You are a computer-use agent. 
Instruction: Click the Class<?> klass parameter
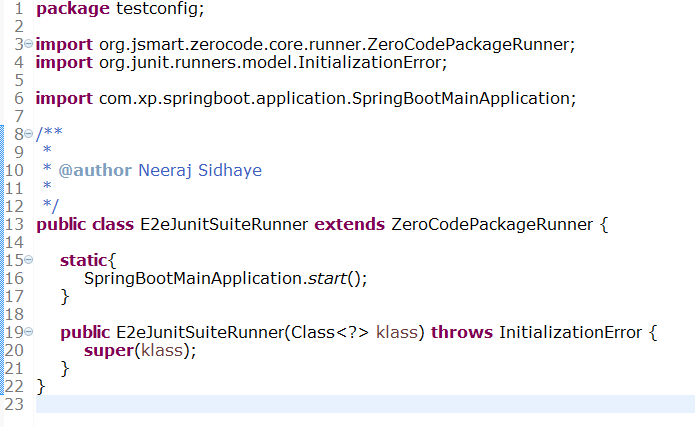(354, 332)
